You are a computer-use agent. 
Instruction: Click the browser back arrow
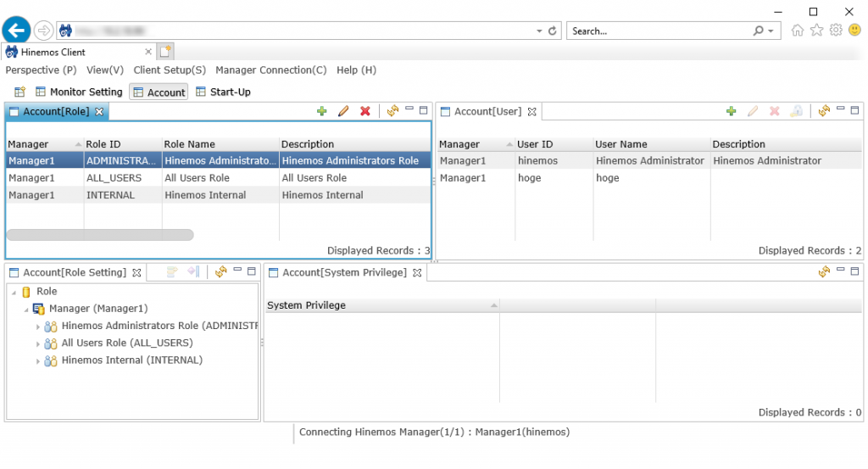point(16,30)
